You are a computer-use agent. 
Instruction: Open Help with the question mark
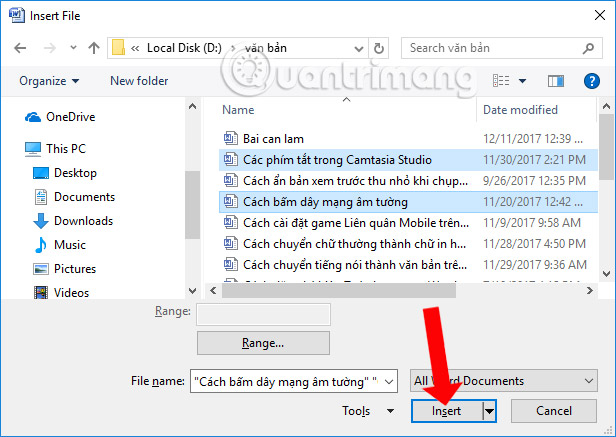[x=592, y=81]
